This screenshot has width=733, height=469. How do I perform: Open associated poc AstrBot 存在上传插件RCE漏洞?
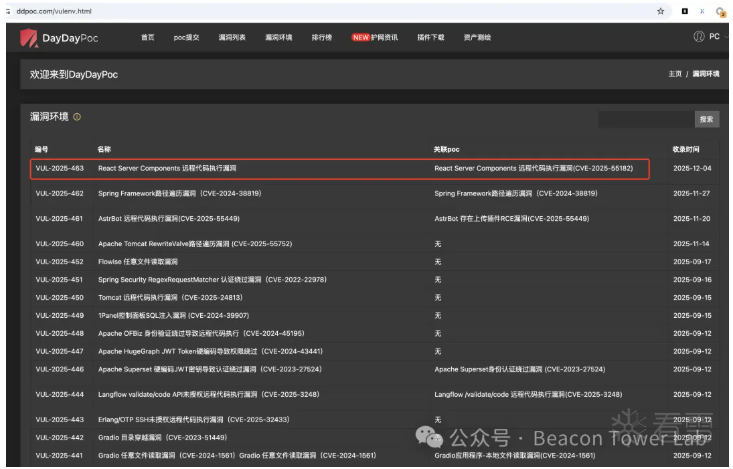point(511,219)
